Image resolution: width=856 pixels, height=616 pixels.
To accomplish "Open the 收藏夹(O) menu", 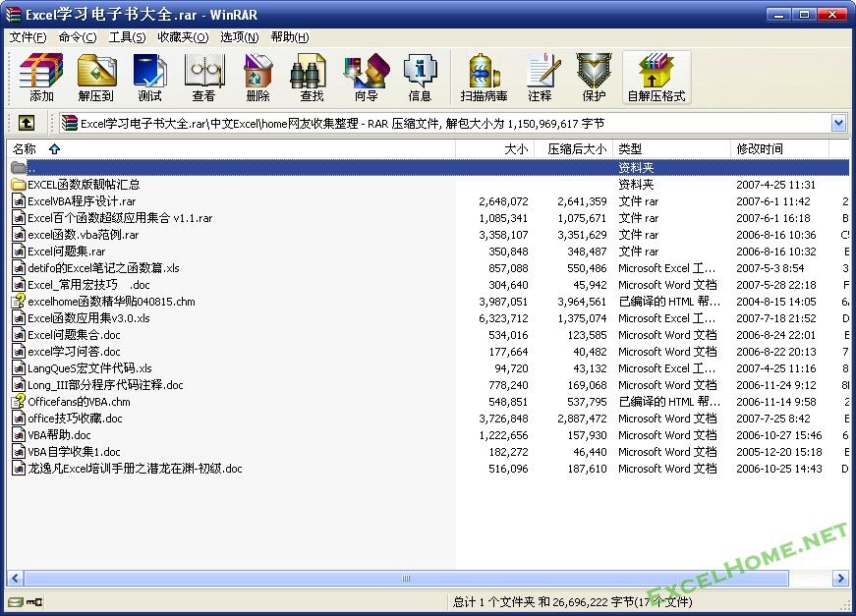I will (x=183, y=37).
